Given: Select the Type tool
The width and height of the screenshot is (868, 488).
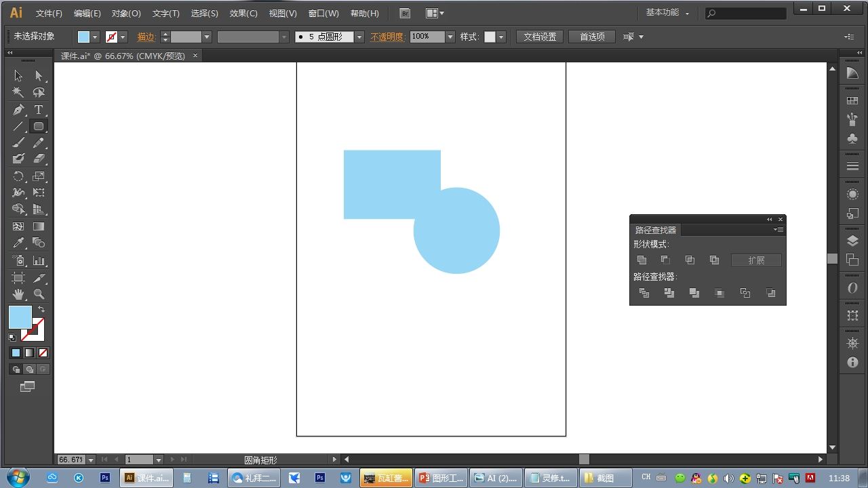Looking at the screenshot, I should tap(39, 110).
